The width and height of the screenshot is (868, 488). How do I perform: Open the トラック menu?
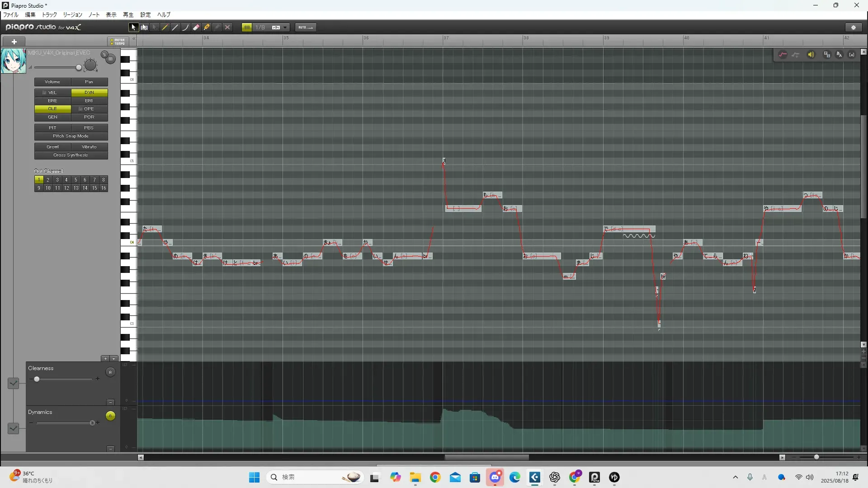[49, 14]
